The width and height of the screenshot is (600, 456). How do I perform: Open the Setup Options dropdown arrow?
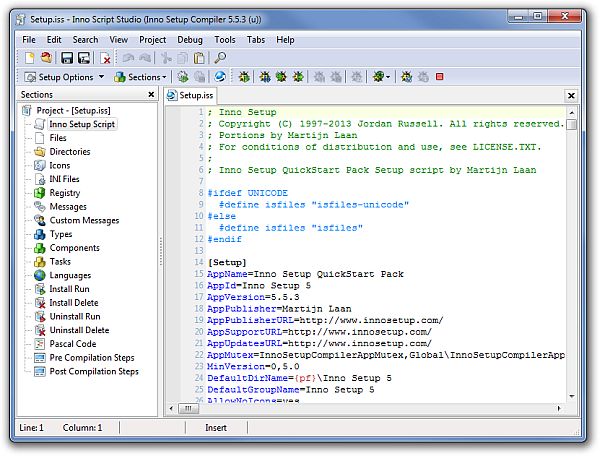(101, 77)
